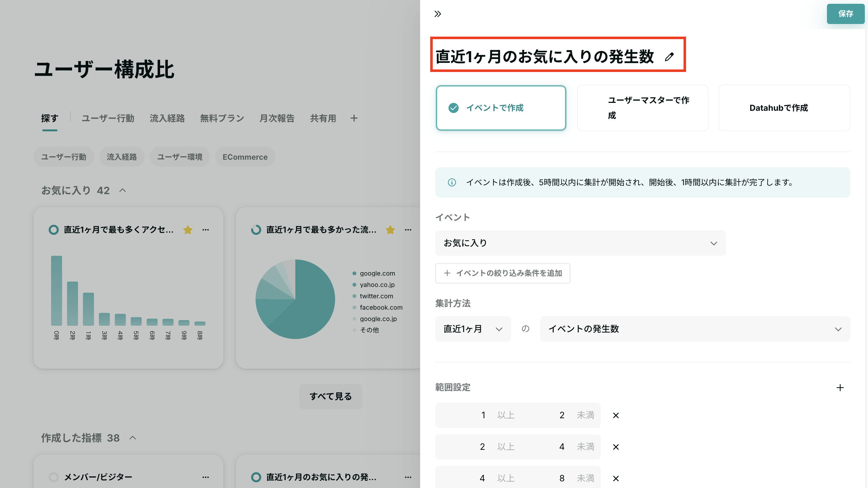868x488 pixels.
Task: Filter by ECommerce chip
Action: click(x=245, y=157)
